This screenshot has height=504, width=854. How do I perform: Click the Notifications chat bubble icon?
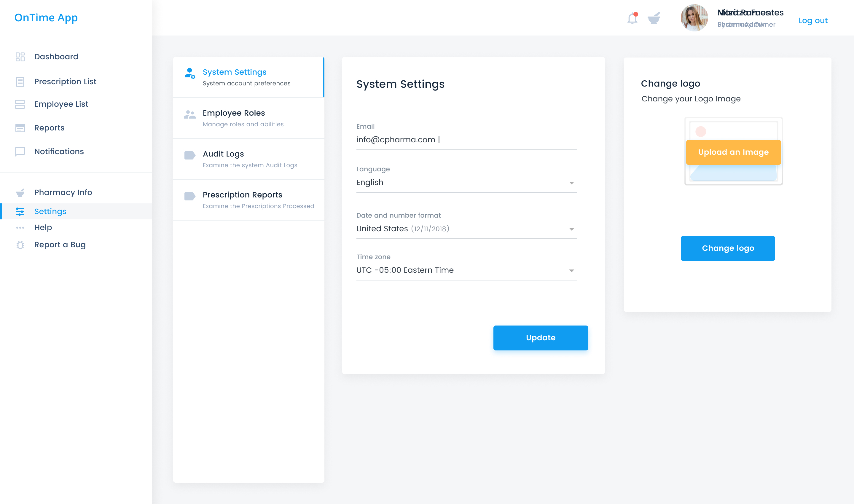pos(20,151)
